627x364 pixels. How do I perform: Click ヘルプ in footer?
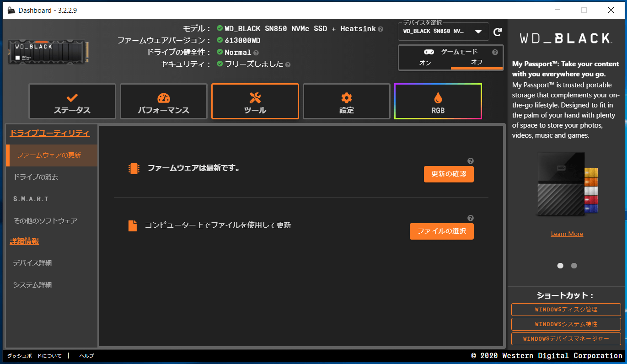[x=86, y=356]
